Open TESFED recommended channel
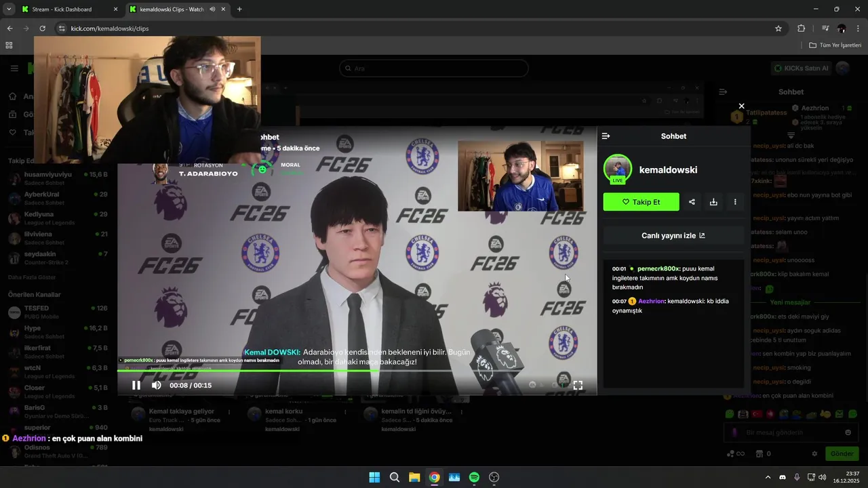This screenshot has width=868, height=488. click(x=58, y=312)
